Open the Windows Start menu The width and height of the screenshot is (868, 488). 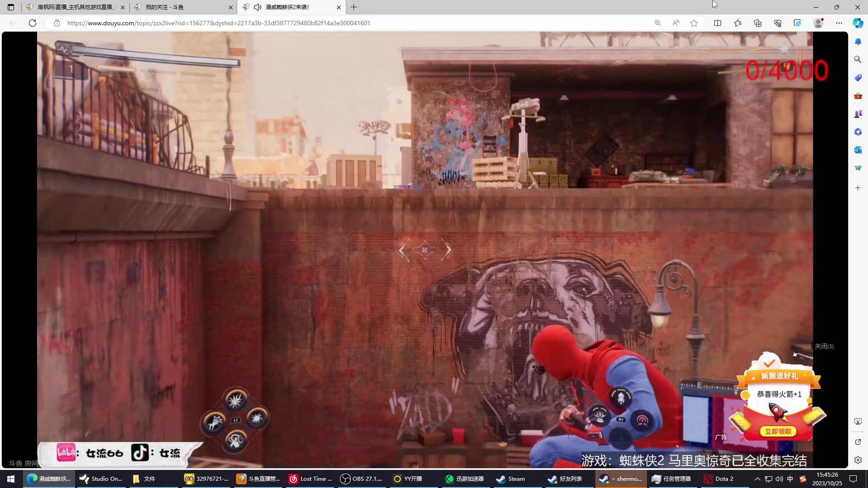pyautogui.click(x=11, y=479)
